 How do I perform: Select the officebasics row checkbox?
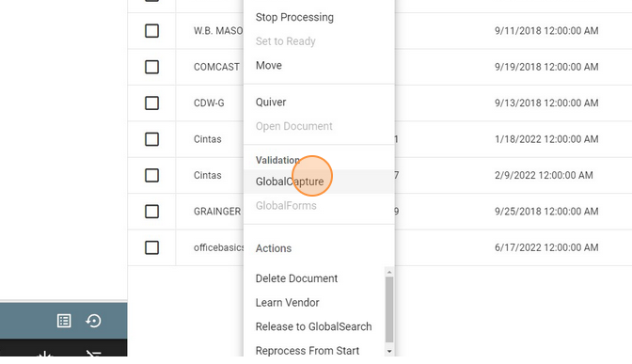point(152,247)
